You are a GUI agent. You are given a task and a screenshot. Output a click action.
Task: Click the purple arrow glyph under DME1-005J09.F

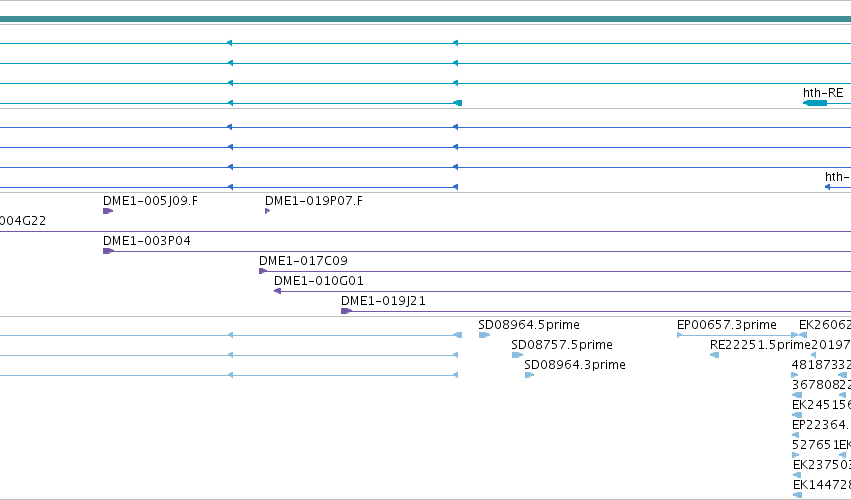(x=108, y=211)
